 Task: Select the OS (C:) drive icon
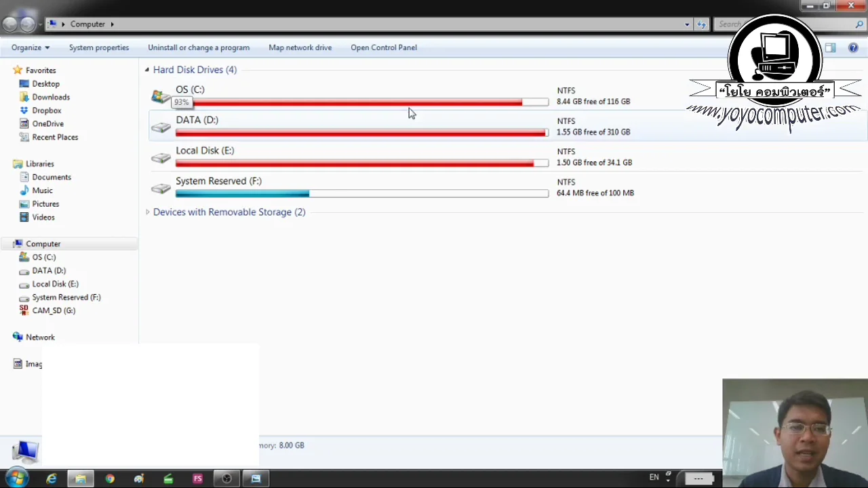pyautogui.click(x=161, y=96)
